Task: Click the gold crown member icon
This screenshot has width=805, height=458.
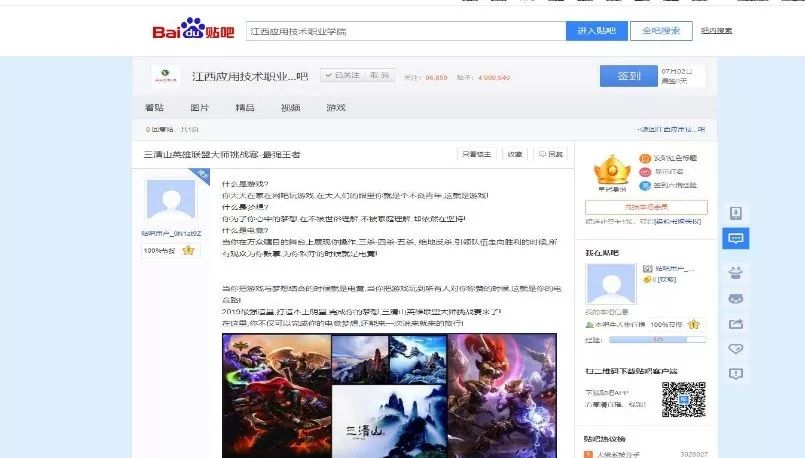Action: 612,169
